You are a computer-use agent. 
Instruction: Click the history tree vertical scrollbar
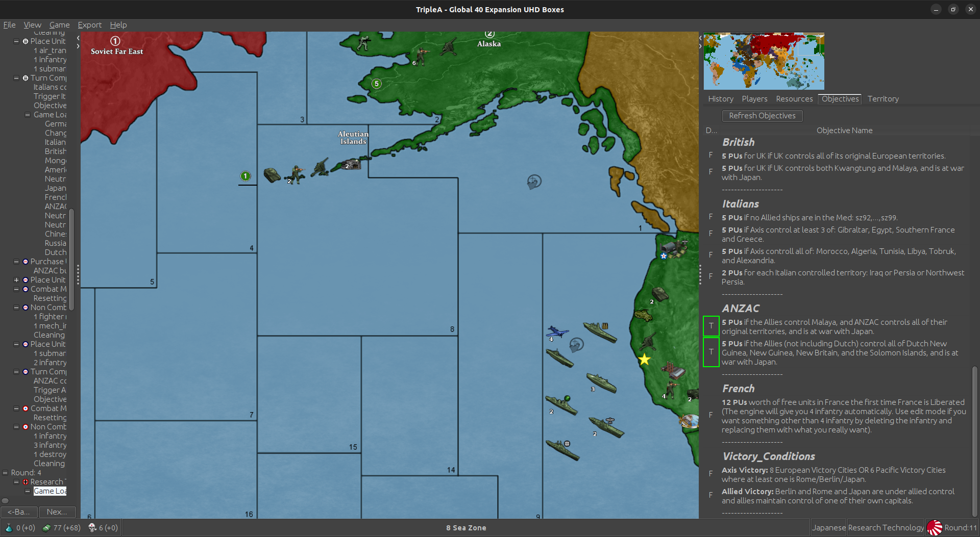[x=71, y=259]
